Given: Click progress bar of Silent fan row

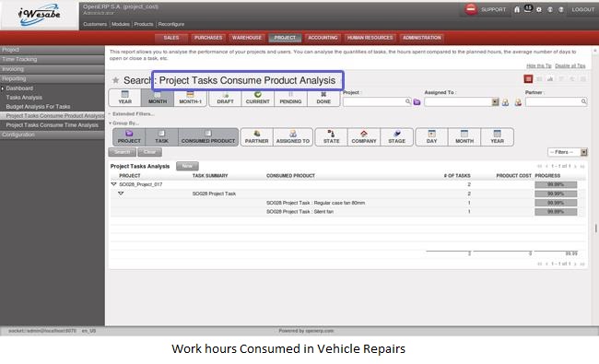Looking at the screenshot, I should click(556, 212).
